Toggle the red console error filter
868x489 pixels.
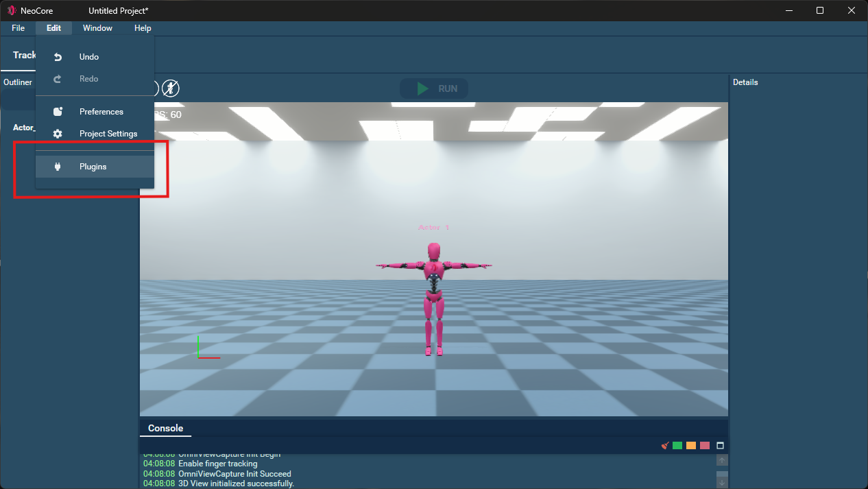pos(705,446)
